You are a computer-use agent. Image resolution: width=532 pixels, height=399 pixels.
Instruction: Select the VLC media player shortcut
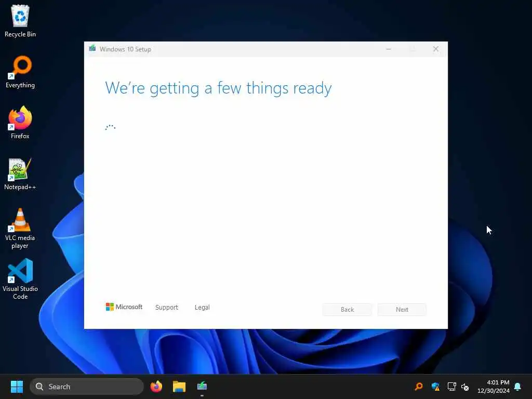tap(20, 229)
